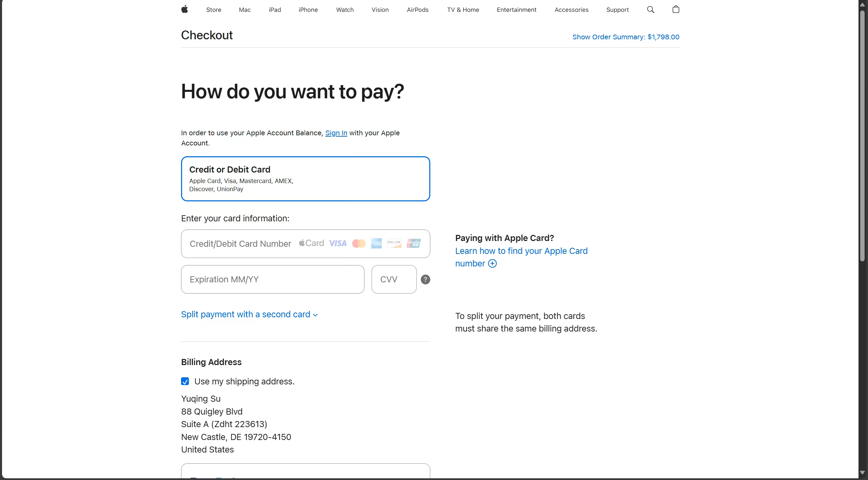This screenshot has height=480, width=868.
Task: Uncheck Use my shipping address checkbox
Action: [185, 381]
